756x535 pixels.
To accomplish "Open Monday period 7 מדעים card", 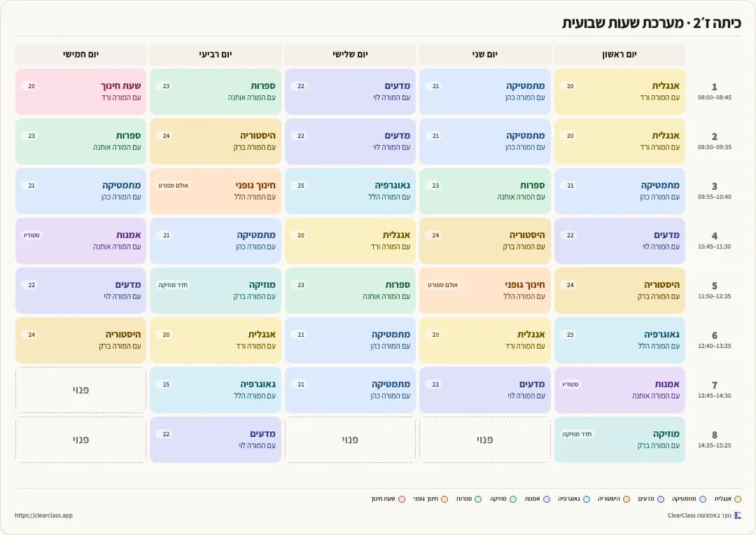I will point(485,390).
